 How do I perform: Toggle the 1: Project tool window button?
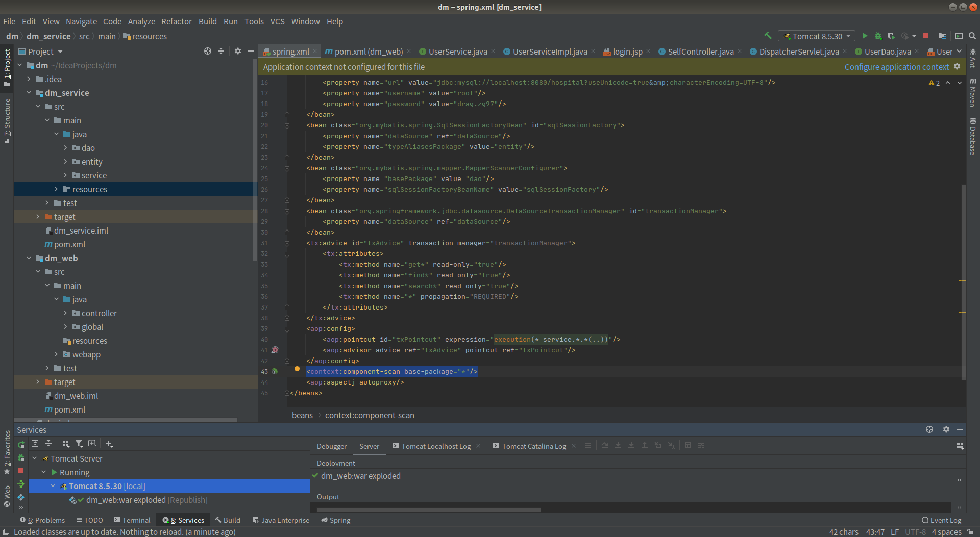(7, 68)
